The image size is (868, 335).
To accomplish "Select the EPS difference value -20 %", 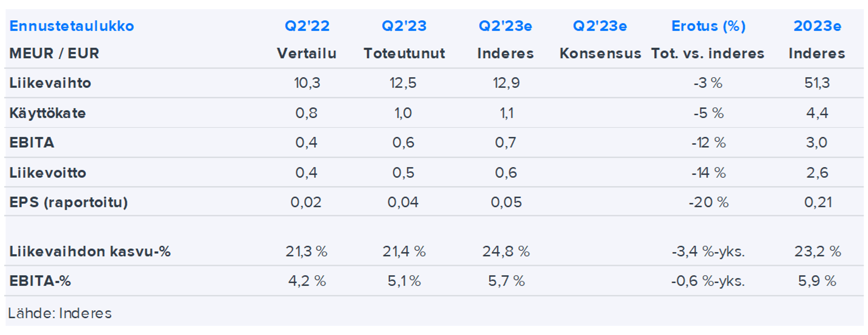I will point(708,202).
